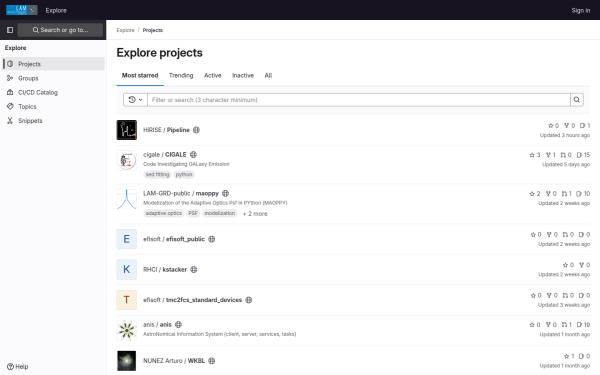The width and height of the screenshot is (600, 375).
Task: Click the star count on CIGALE row
Action: tap(535, 155)
